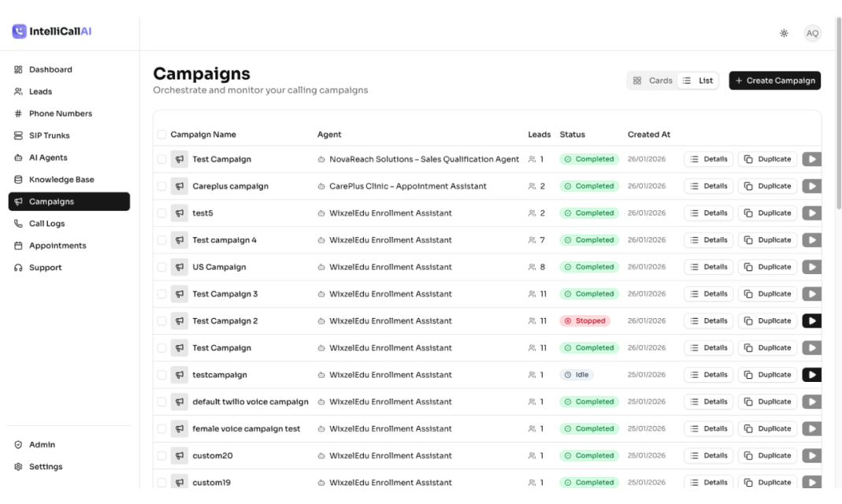
Task: Check the test5 row checkbox
Action: coord(161,213)
